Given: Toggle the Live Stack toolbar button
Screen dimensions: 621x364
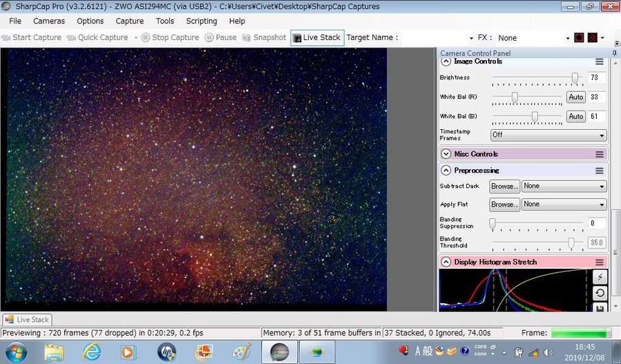Looking at the screenshot, I should coord(317,37).
